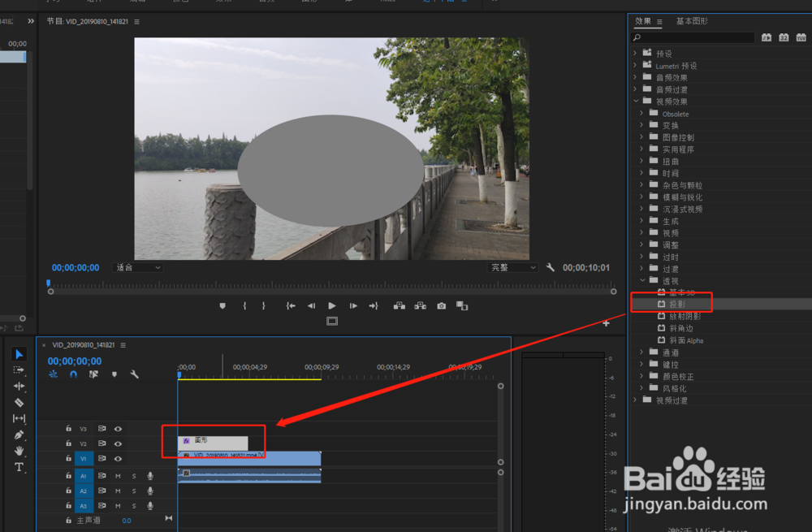Select the Ripple Edit tool
This screenshot has height=532, width=812.
coord(19,386)
